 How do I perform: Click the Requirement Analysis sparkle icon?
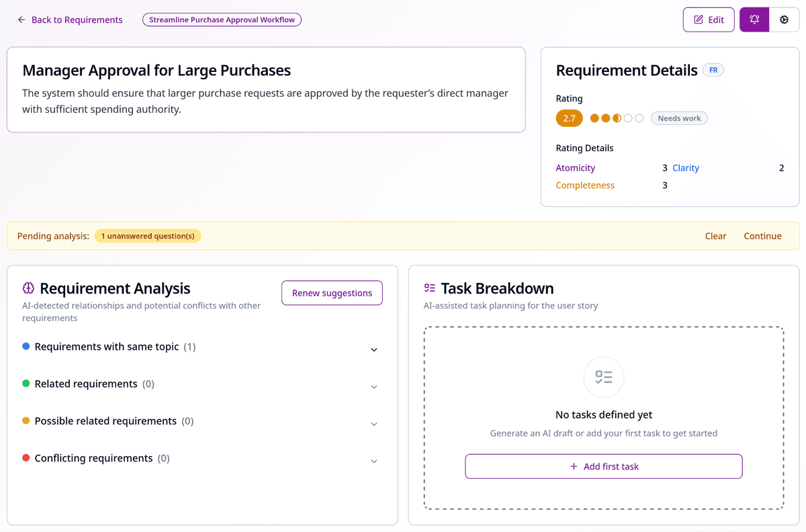[28, 287]
